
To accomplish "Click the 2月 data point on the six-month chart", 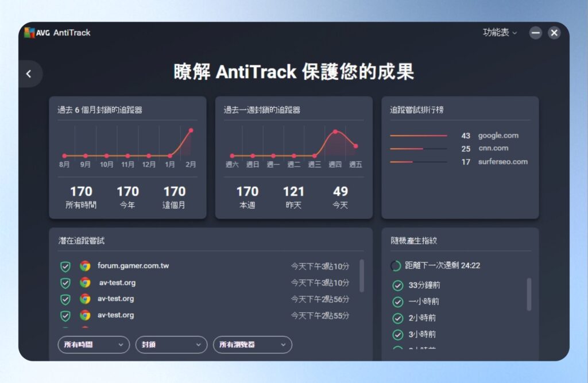I will (x=191, y=130).
